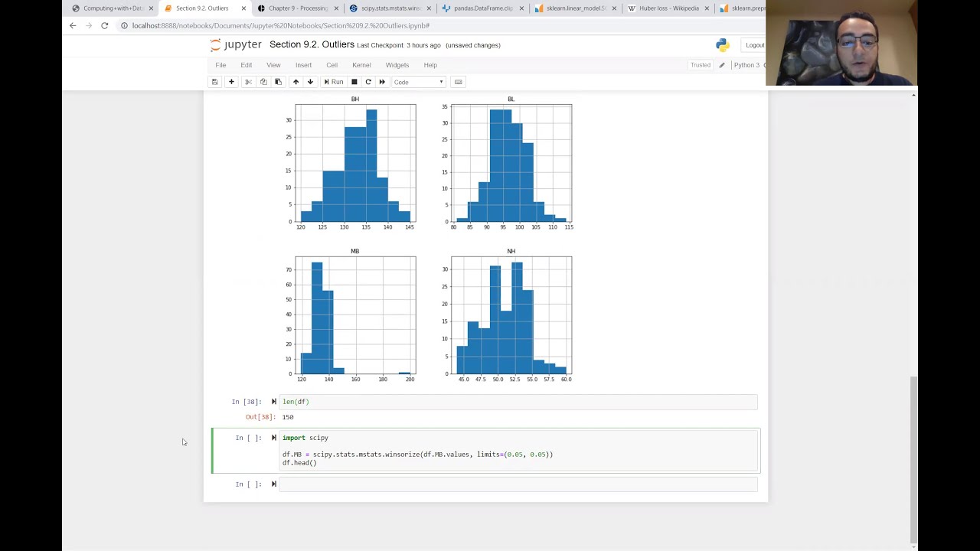Open the Edit menu
Screen dimensions: 980x551
click(x=247, y=65)
